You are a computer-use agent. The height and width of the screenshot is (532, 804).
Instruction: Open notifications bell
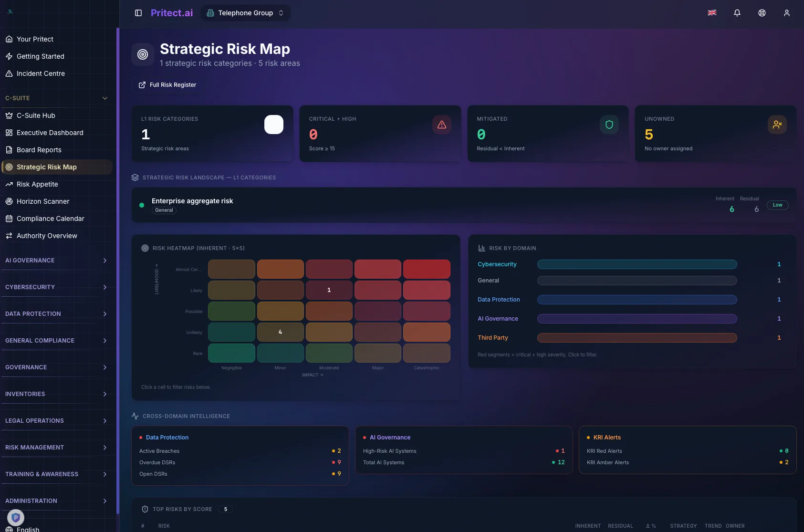point(737,13)
